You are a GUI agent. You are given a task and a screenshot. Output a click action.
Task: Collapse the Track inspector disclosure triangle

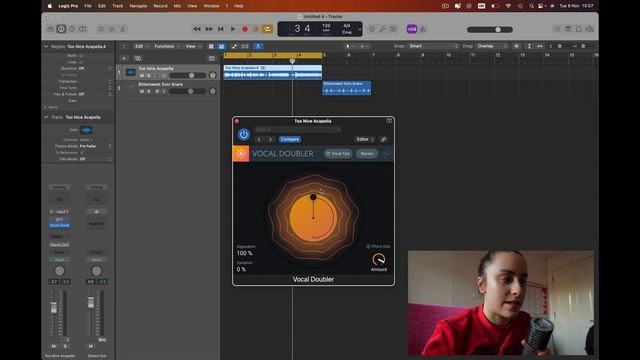pyautogui.click(x=46, y=117)
